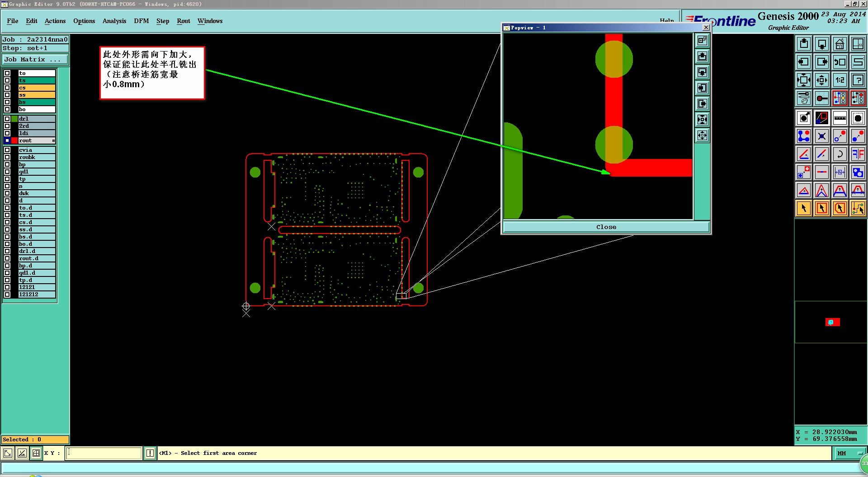Choose the plain arrow select tool
This screenshot has height=477, width=868.
tap(804, 208)
